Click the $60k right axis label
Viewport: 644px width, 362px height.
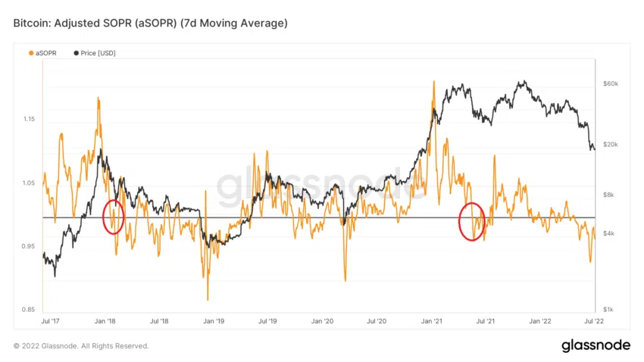[x=611, y=84]
